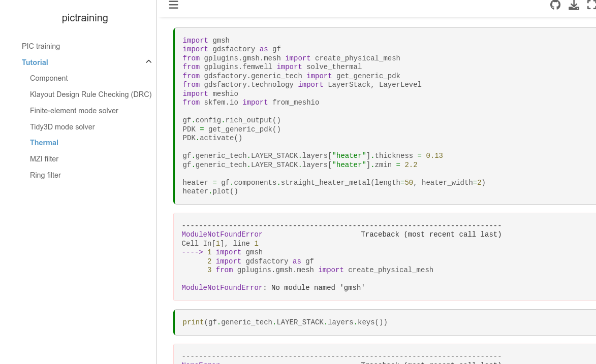Open the Finite-element mode solver page

[x=74, y=111]
